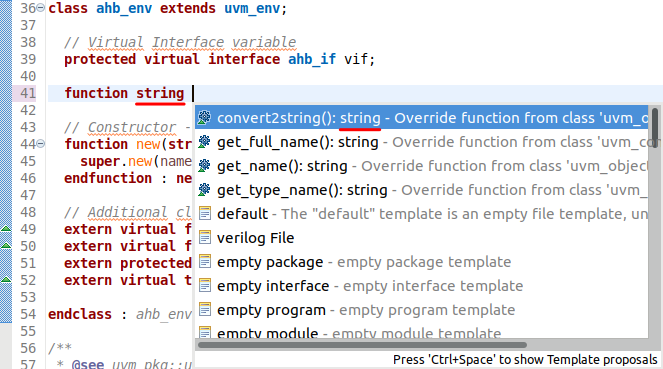This screenshot has width=663, height=369.
Task: Click the vif variable on line 39
Action: click(x=356, y=60)
